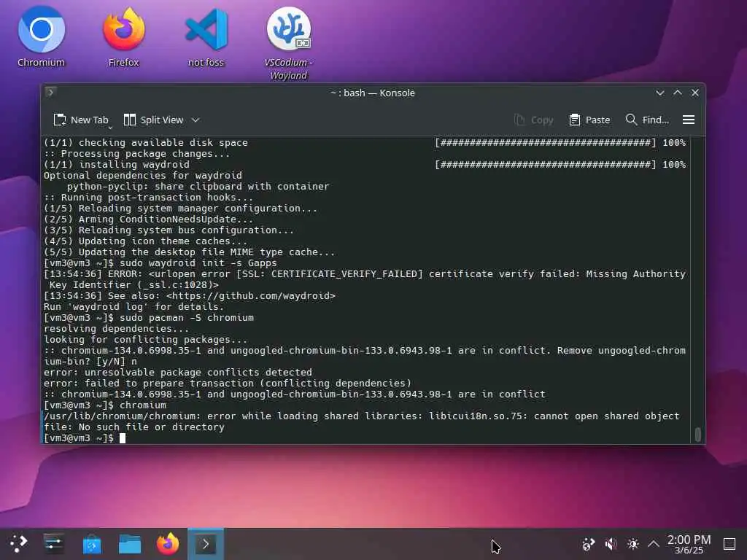747x560 pixels.
Task: Click the Konsole window menu icon in title bar
Action: 51,93
